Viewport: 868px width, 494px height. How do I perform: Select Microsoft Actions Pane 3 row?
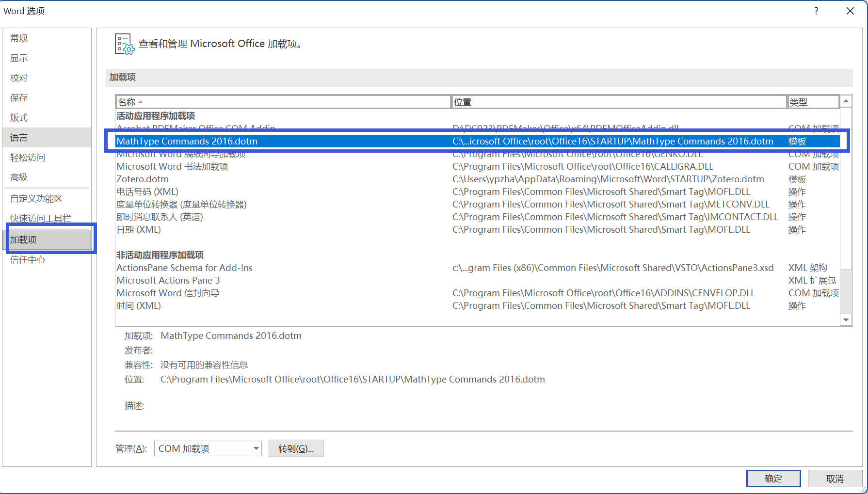click(x=478, y=280)
